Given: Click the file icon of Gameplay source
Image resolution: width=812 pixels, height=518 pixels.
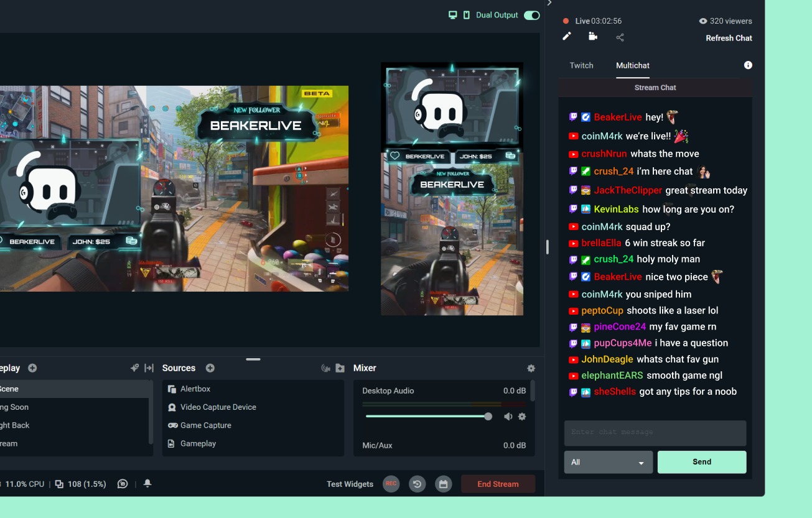Looking at the screenshot, I should (171, 443).
